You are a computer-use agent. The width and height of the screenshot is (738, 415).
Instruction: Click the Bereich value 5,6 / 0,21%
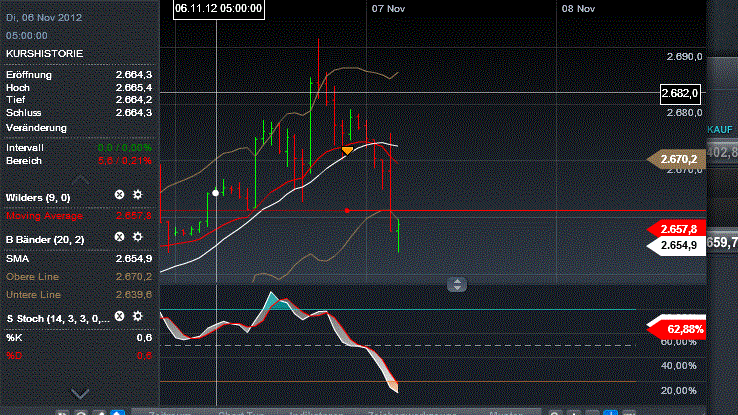(x=125, y=160)
